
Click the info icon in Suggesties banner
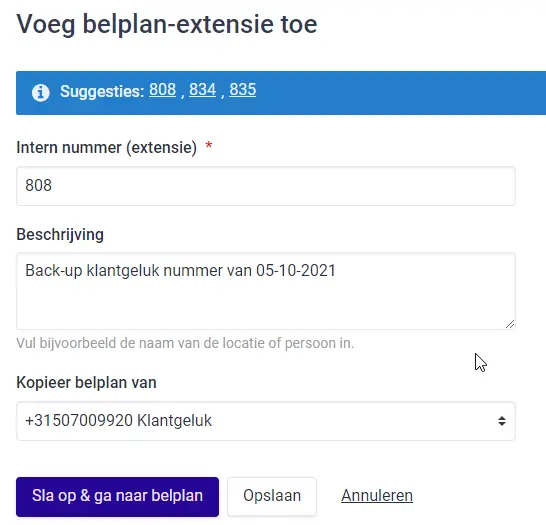[x=41, y=93]
